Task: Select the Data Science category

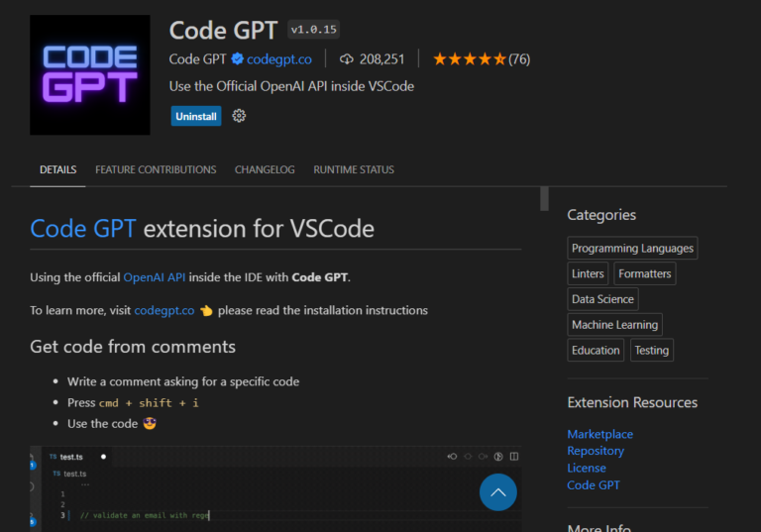Action: (x=602, y=299)
